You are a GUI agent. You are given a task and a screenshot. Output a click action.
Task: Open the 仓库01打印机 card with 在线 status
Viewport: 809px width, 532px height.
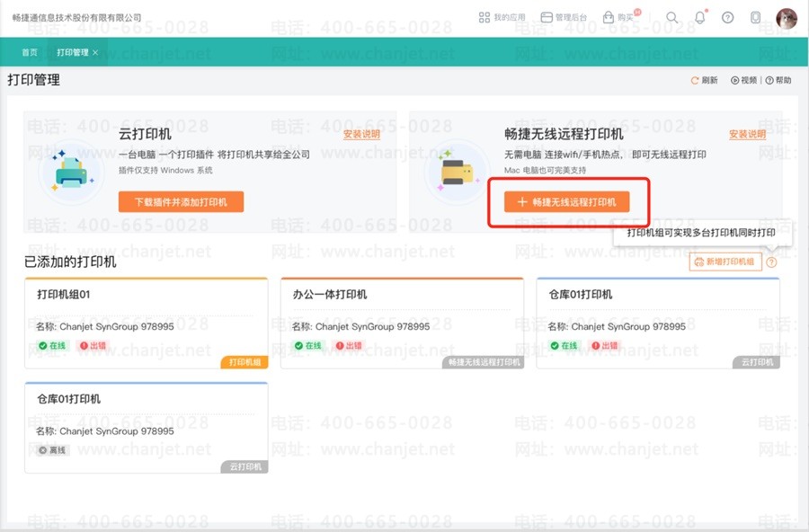658,324
